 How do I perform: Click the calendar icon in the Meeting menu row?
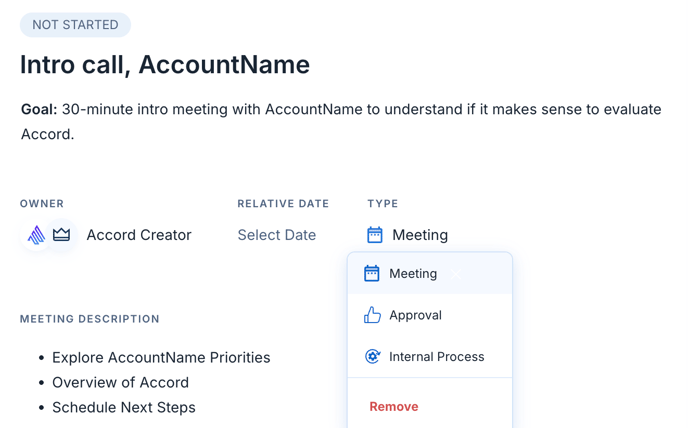(x=372, y=273)
